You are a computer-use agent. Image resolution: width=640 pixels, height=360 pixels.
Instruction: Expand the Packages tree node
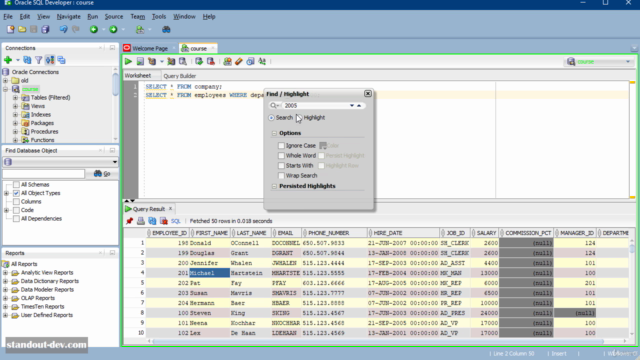(x=16, y=123)
